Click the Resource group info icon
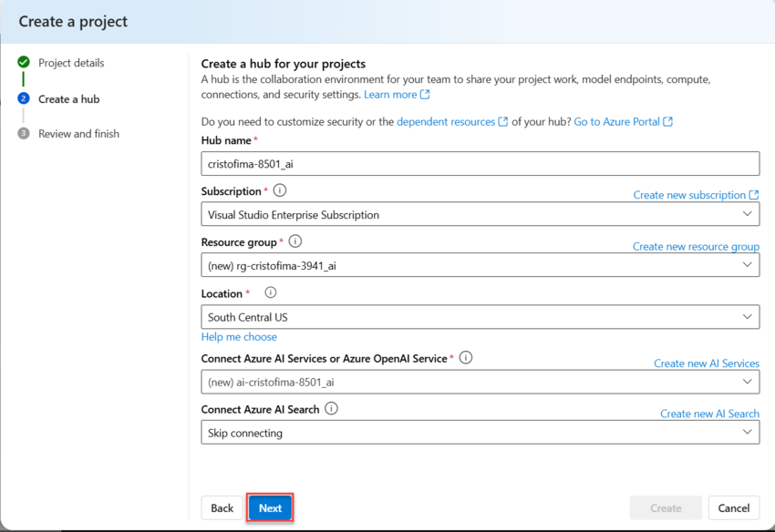This screenshot has width=775, height=532. point(294,242)
